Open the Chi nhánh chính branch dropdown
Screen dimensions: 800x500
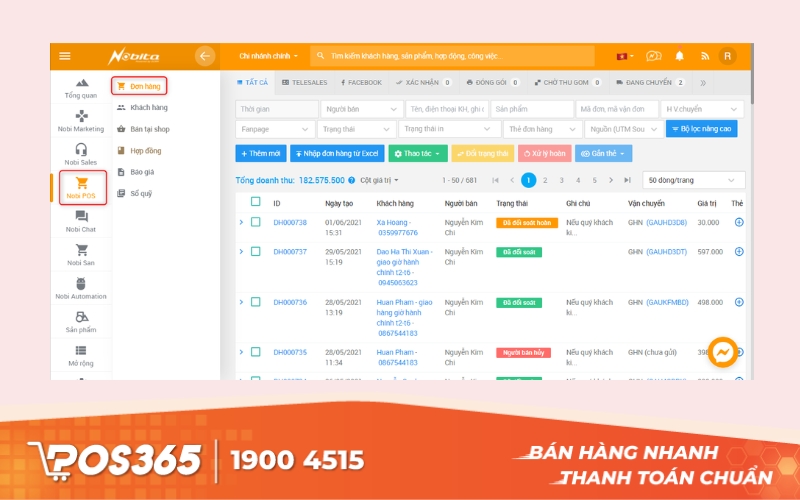point(268,56)
